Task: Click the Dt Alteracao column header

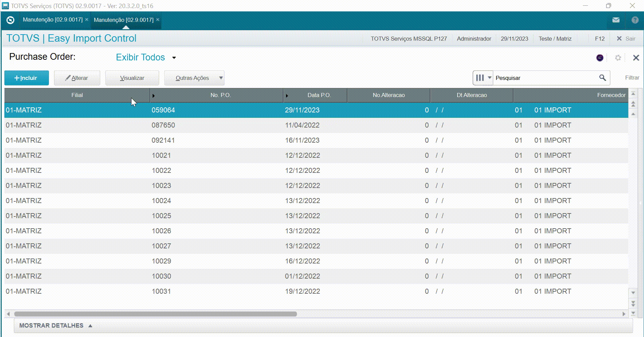Action: coord(472,95)
